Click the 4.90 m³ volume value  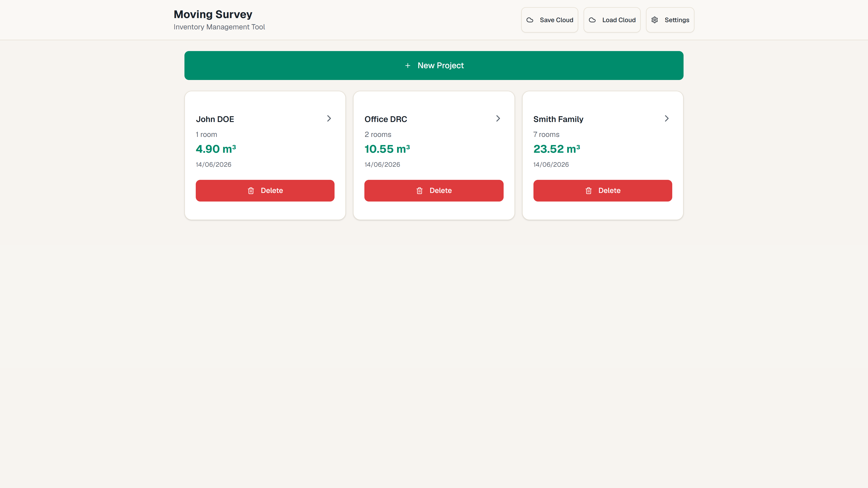pyautogui.click(x=216, y=149)
